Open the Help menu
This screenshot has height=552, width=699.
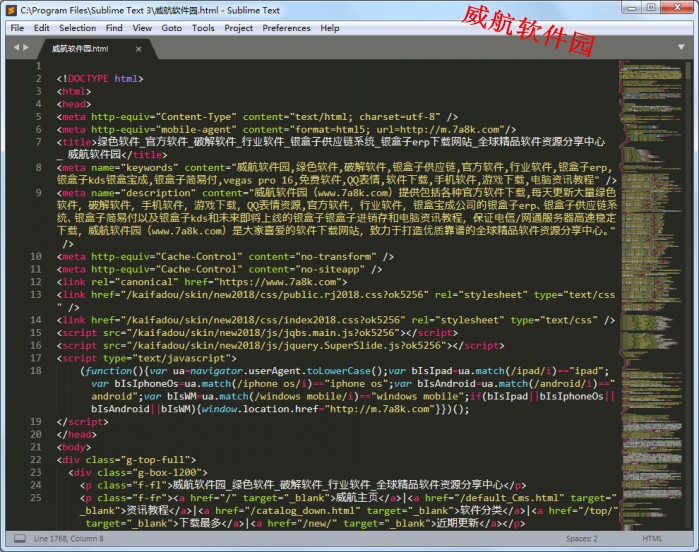coord(329,28)
